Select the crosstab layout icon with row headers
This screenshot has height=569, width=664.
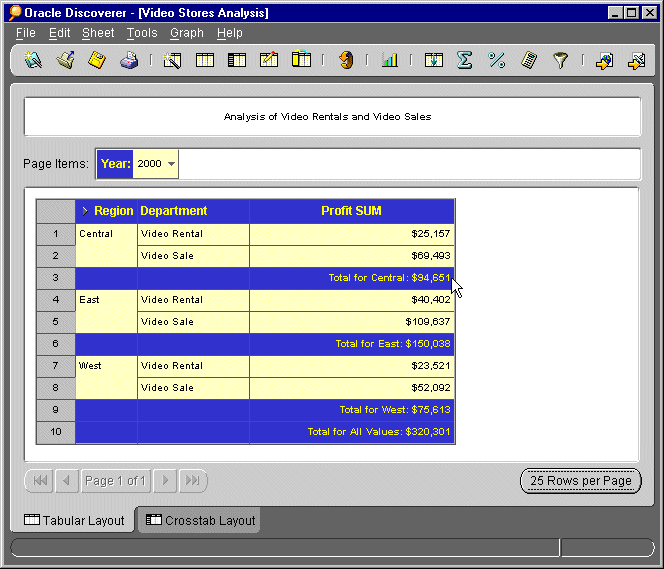click(x=237, y=60)
